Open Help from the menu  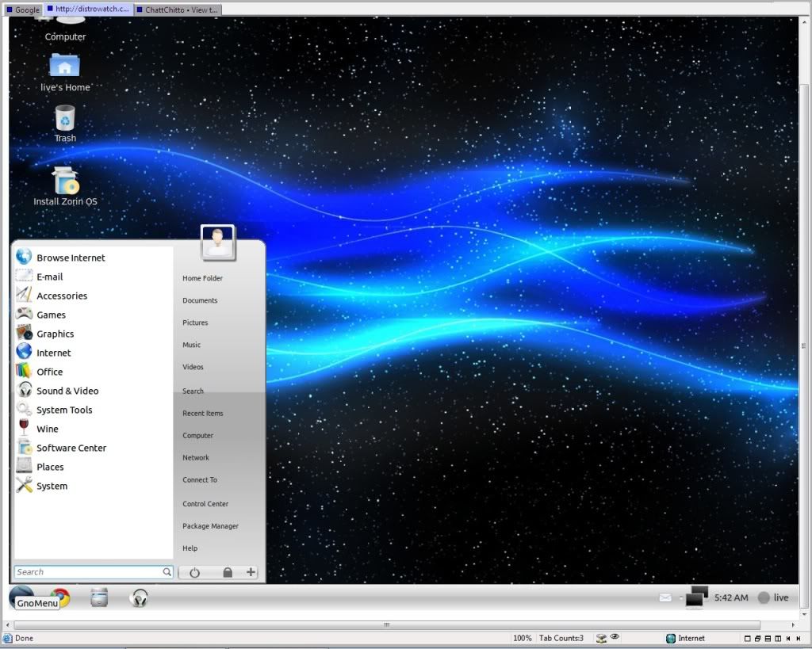point(190,548)
